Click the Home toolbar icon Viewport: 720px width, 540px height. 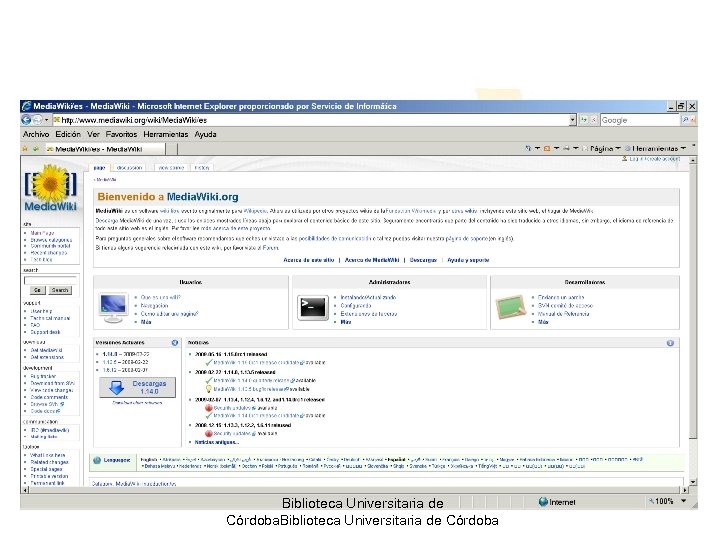(528, 148)
